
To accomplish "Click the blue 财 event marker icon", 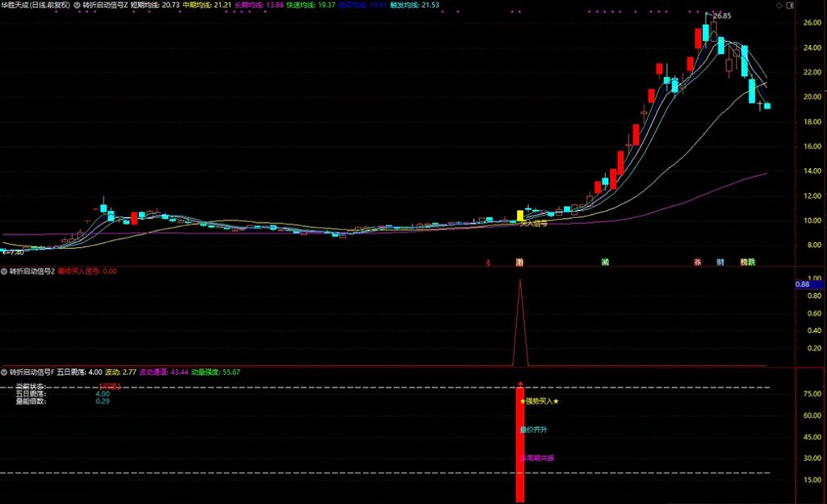I will tap(720, 262).
